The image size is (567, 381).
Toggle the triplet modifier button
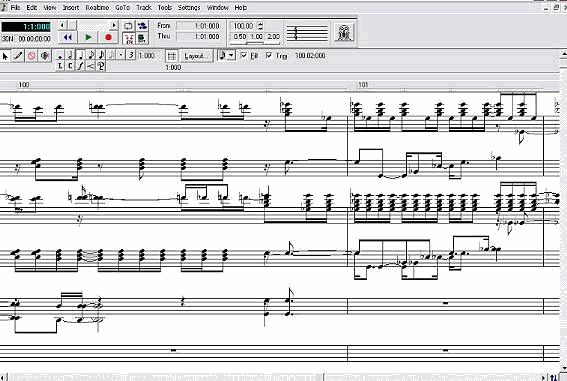coord(131,55)
